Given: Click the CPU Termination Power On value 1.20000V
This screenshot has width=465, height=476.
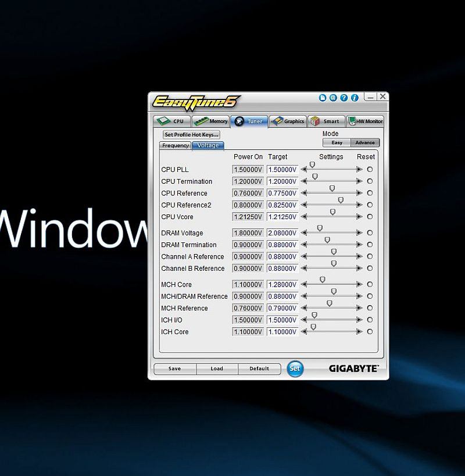Looking at the screenshot, I should [x=248, y=181].
